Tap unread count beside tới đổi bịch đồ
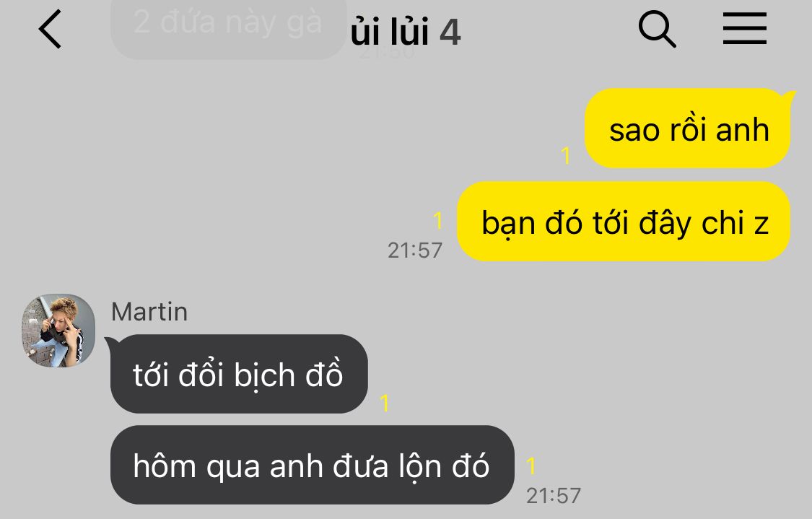 point(384,403)
